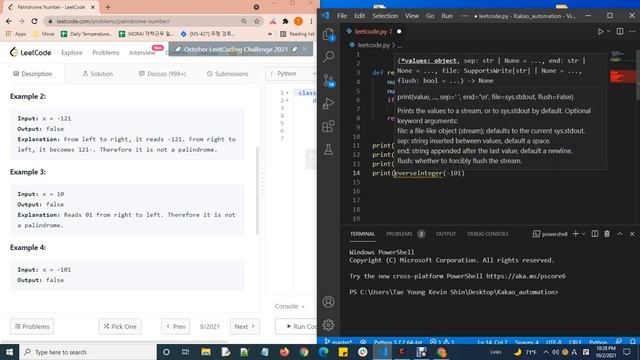Open the Windows notification center
This screenshot has width=640, height=360.
tap(627, 352)
